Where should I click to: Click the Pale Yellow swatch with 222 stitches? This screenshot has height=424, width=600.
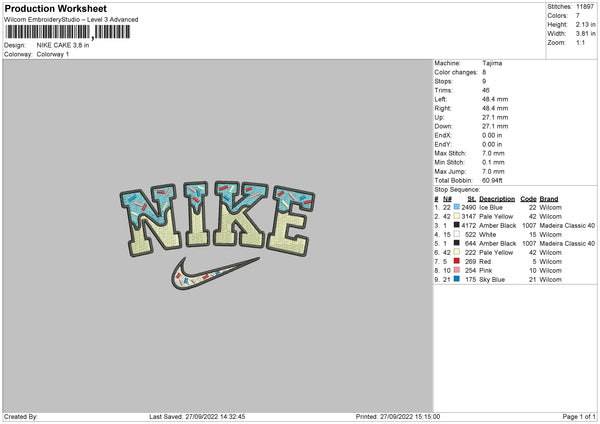pos(457,252)
